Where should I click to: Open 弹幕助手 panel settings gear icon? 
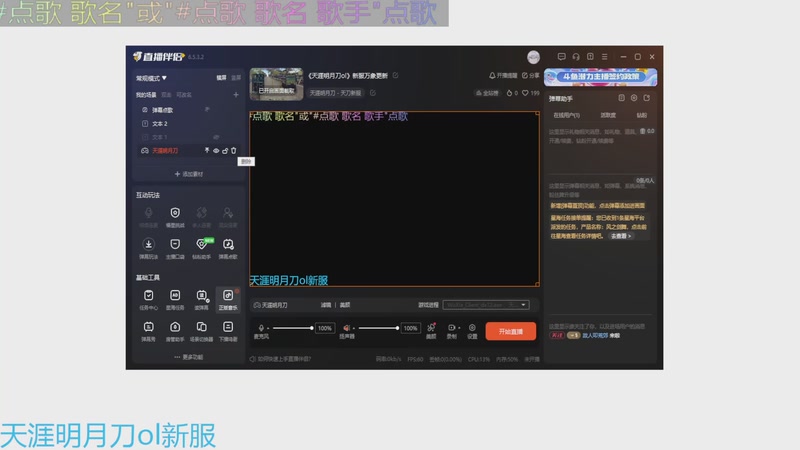[634, 98]
